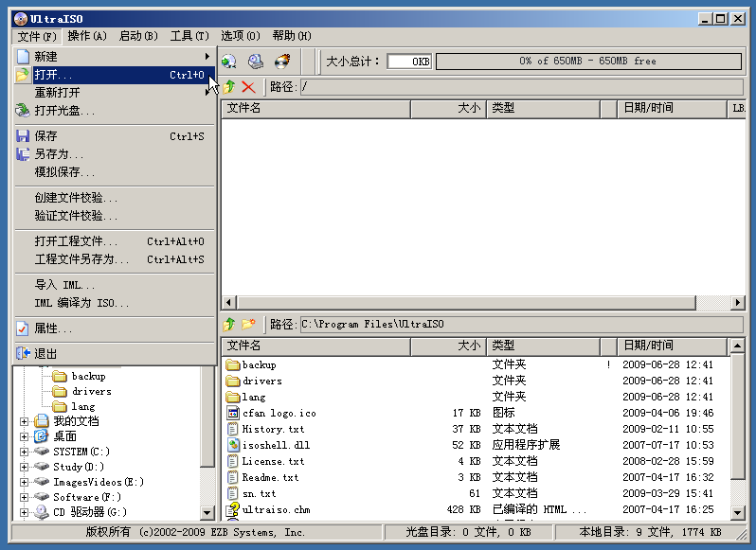
Task: Open the 启动(B) menu
Action: [138, 36]
